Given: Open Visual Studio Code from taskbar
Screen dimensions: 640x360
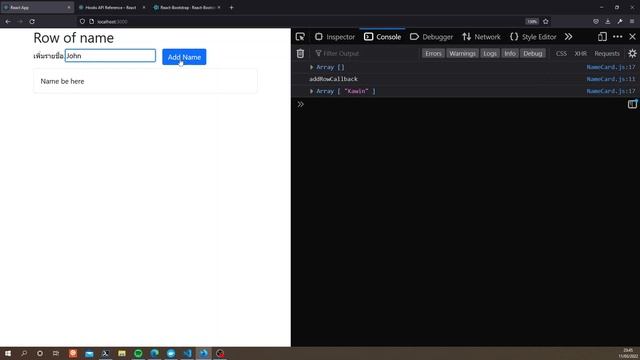Looking at the screenshot, I should 187,353.
